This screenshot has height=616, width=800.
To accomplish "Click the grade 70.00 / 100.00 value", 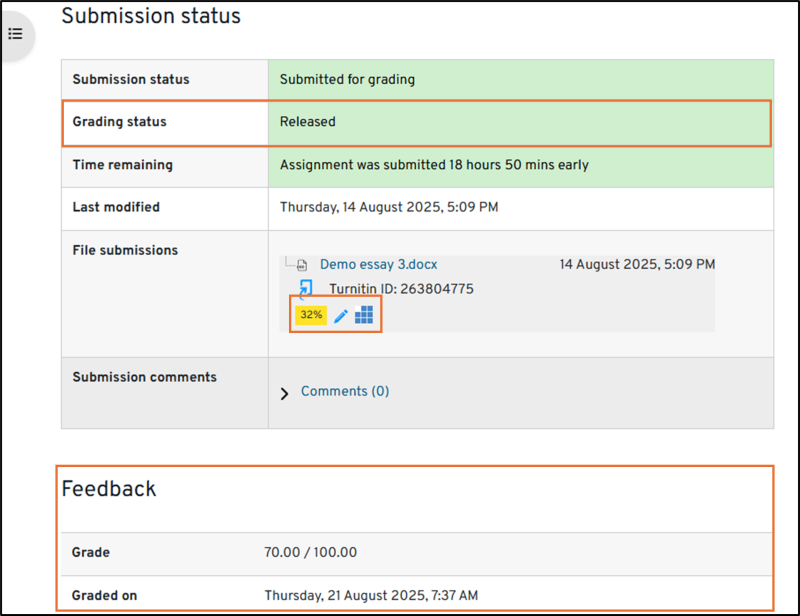I will tap(310, 552).
